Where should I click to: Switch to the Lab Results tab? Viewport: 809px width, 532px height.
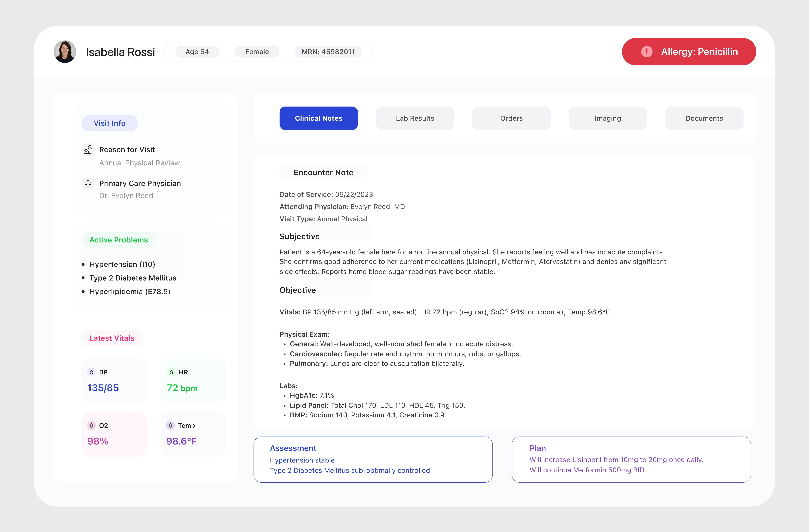415,118
